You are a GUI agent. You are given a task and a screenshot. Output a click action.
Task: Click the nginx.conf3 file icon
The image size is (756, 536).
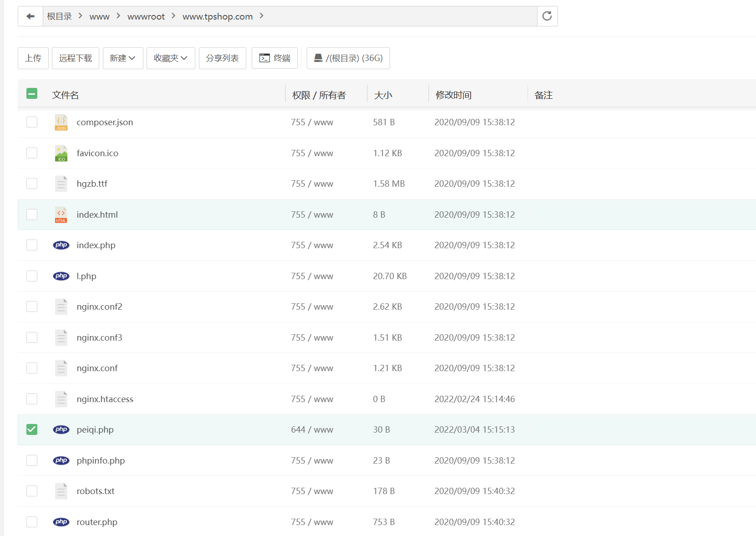click(61, 338)
